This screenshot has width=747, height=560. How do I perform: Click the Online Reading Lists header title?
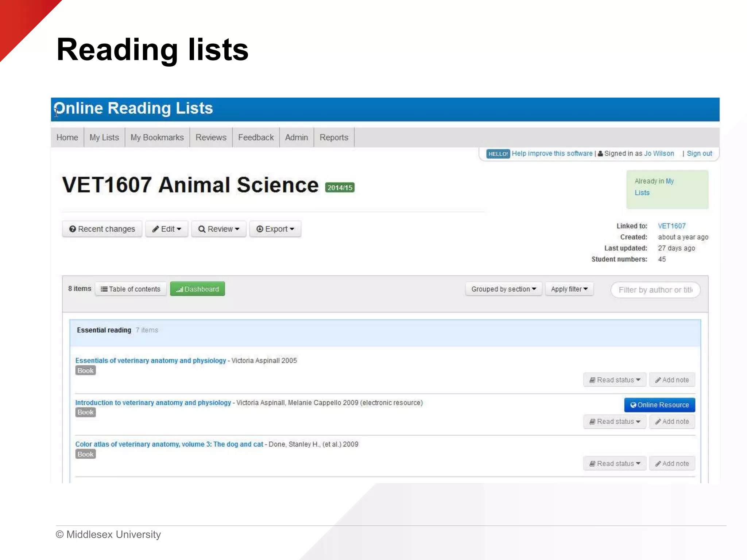click(x=133, y=109)
